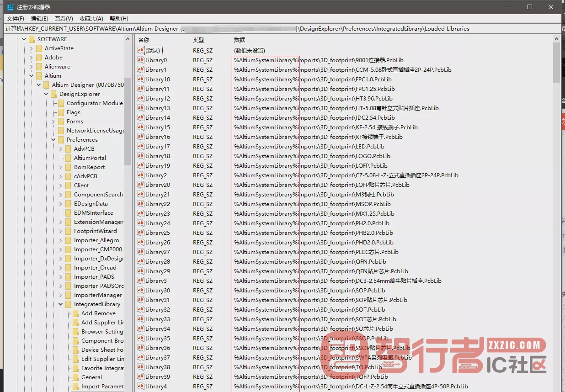Collapse the SOFTWARE tree node
Viewport: 565px width, 392px height.
(24, 39)
